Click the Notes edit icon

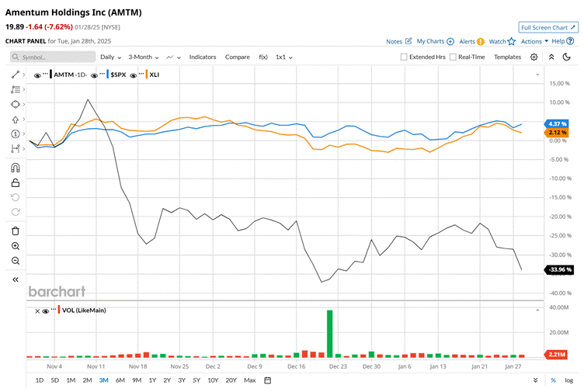click(408, 41)
